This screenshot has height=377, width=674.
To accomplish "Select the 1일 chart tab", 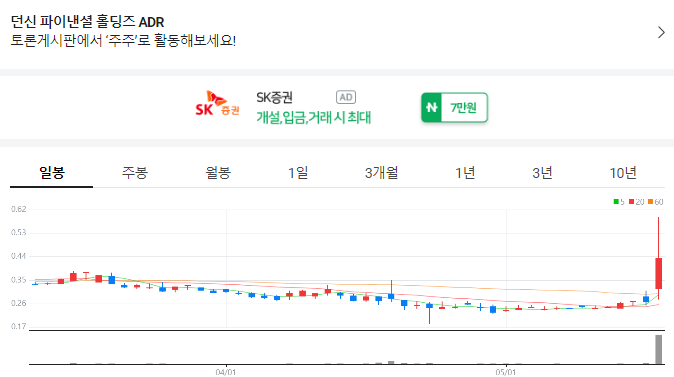I will 298,173.
